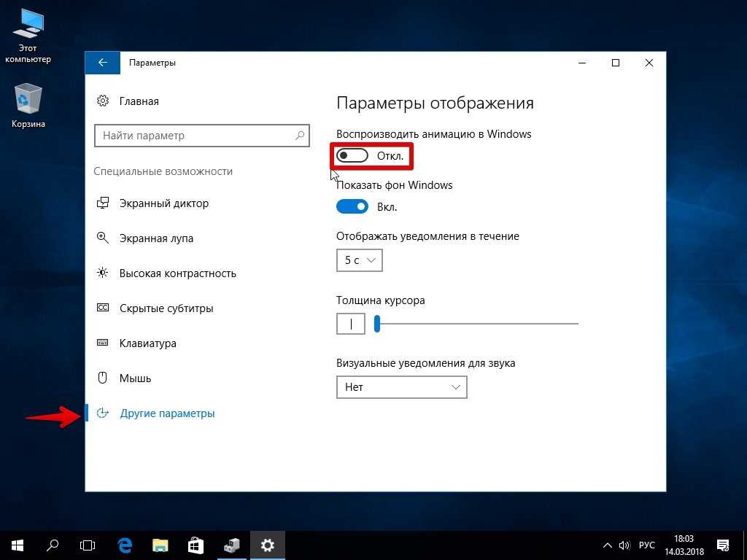Open the Клавиатура settings section
Viewport: 747px width, 560px height.
pyautogui.click(x=147, y=343)
